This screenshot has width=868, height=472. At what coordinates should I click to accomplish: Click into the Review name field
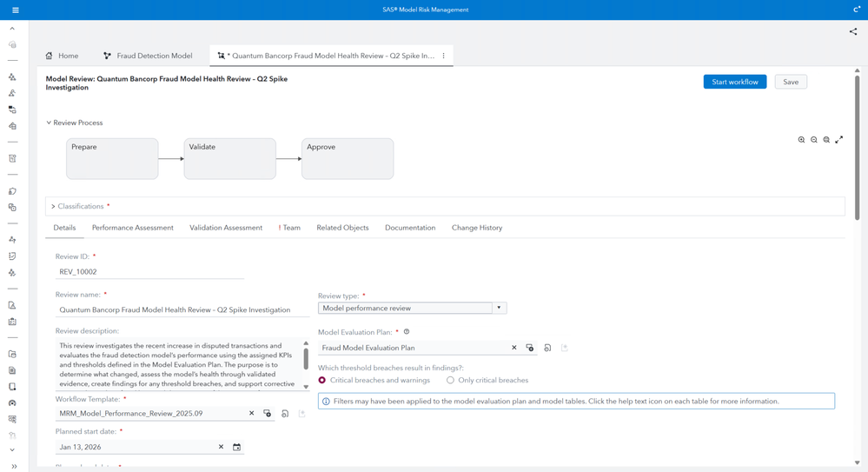(182, 309)
